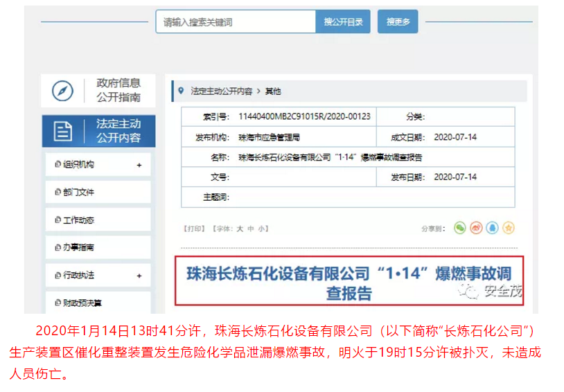Set font size to 大

coord(240,229)
